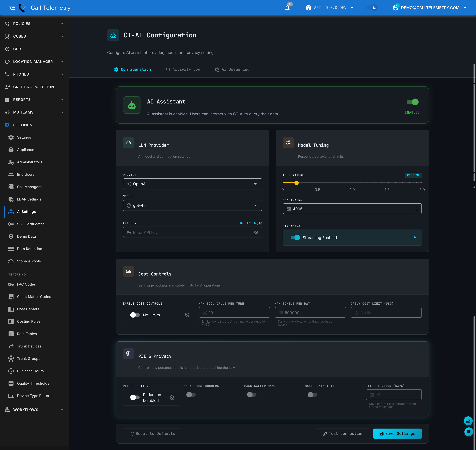Screen dimensions: 476x450
Task: Open the CT-AI robot assistant floating icon
Action: 468,421
